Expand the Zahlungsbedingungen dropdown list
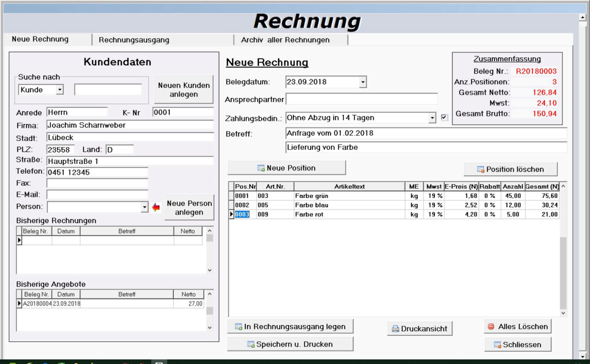The image size is (590, 364). click(432, 118)
